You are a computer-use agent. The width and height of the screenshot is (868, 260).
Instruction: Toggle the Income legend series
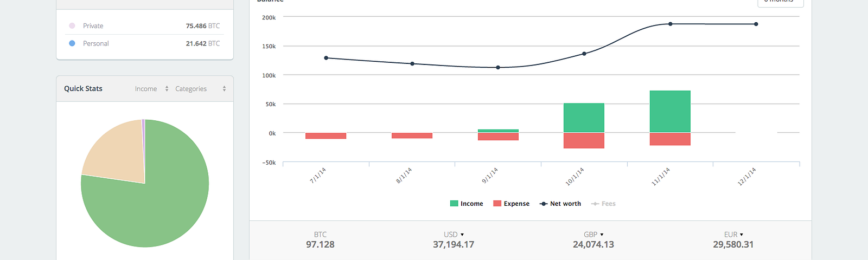(x=467, y=204)
